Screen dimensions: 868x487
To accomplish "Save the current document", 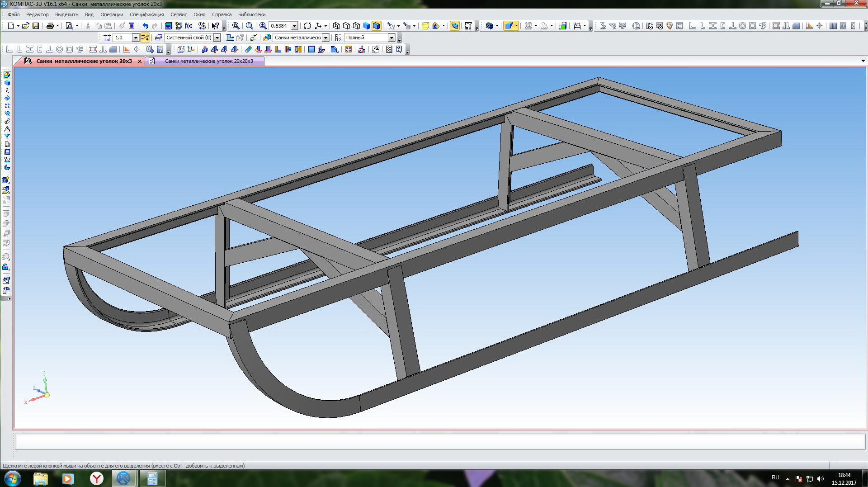I will coord(36,26).
